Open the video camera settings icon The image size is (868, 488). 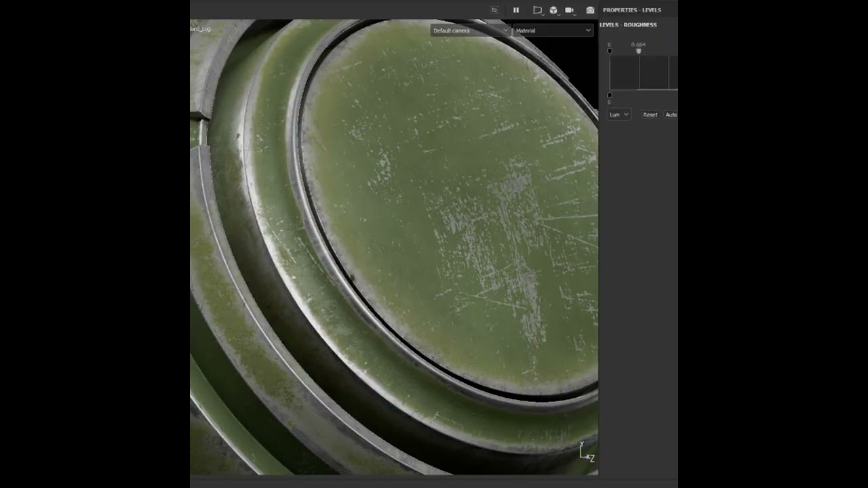click(570, 10)
